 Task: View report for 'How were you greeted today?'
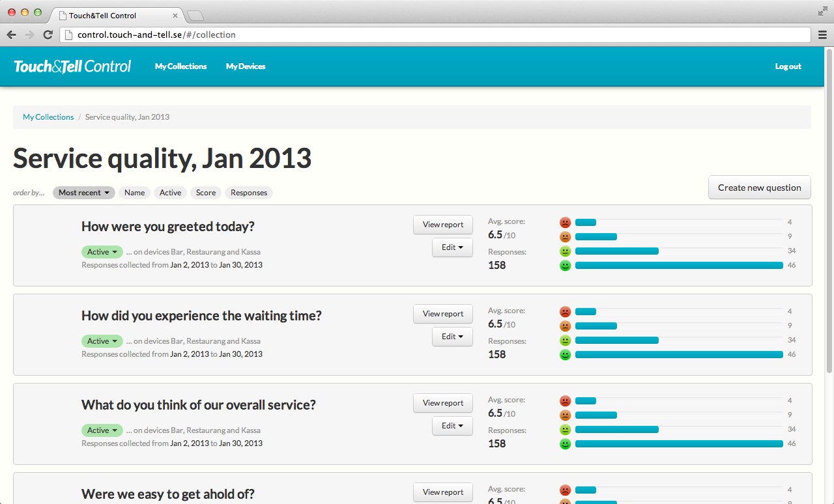[443, 225]
